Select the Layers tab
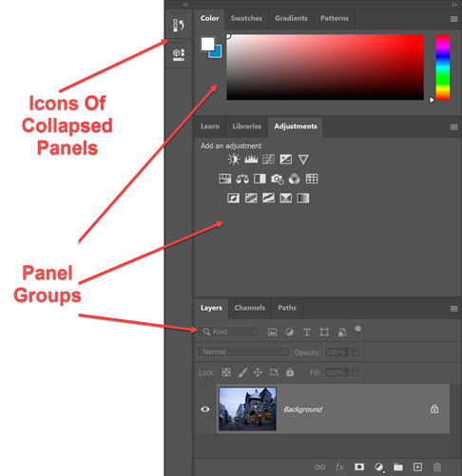 [211, 308]
